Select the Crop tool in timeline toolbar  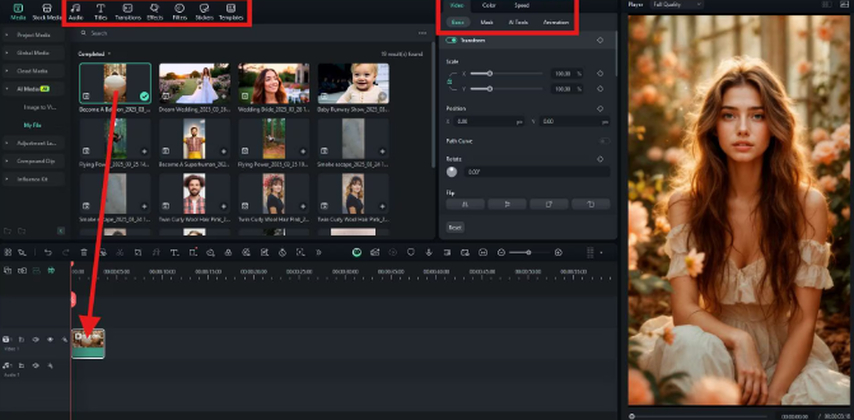point(138,252)
